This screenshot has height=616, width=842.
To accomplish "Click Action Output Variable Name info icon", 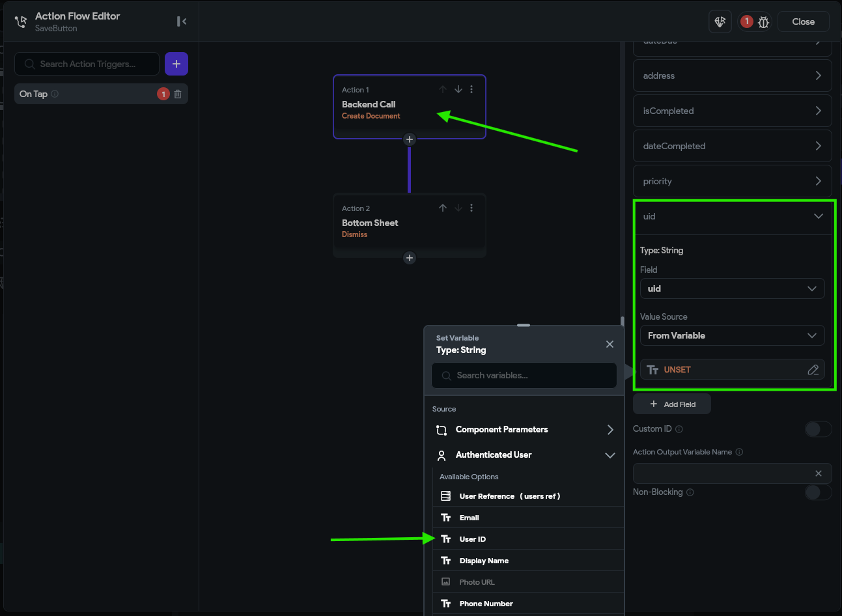I will 739,452.
